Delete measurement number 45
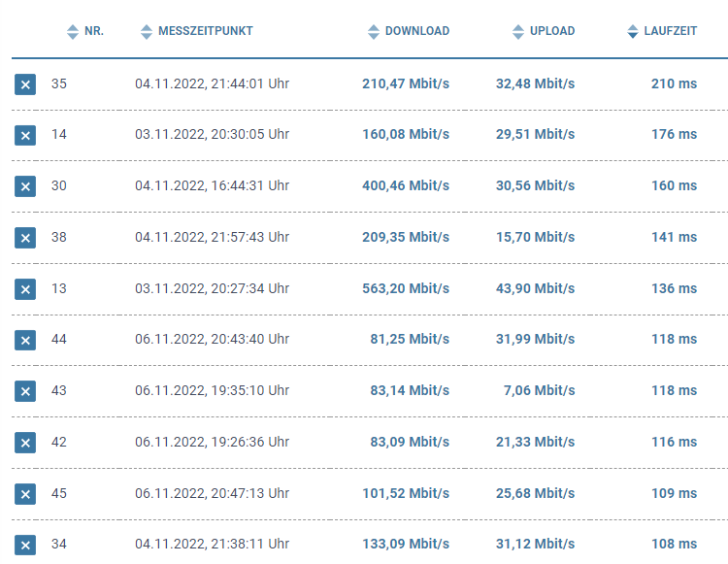 click(x=25, y=494)
